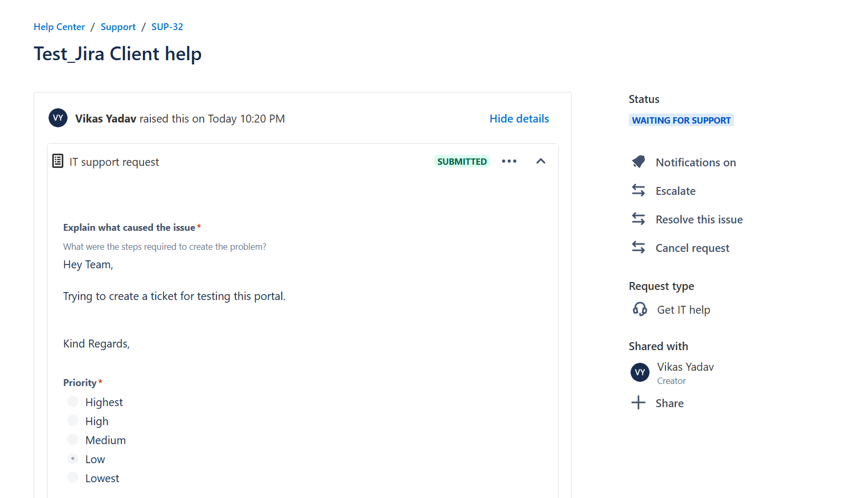Click the Resolve this issue arrows icon
The image size is (868, 498).
(638, 219)
